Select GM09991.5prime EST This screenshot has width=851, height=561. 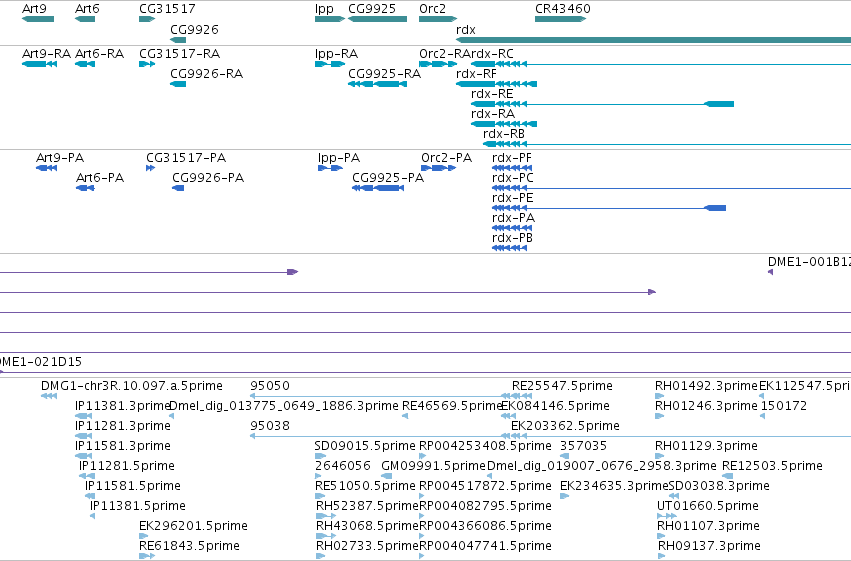coord(386,476)
